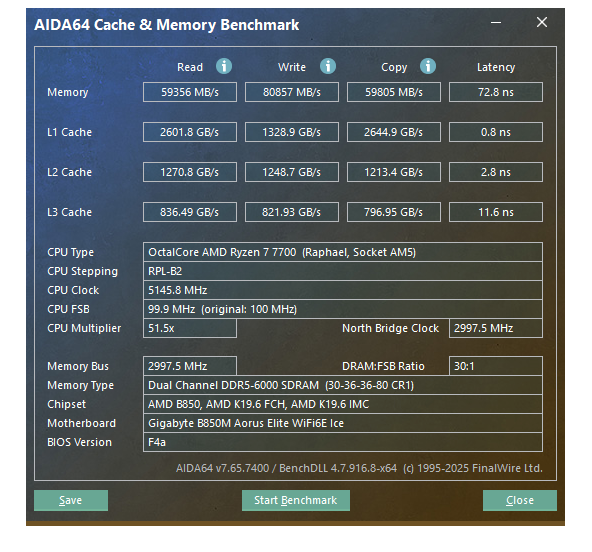Select the L3 Cache copy value 796.95 GB/s
This screenshot has height=552, width=592.
[x=394, y=212]
